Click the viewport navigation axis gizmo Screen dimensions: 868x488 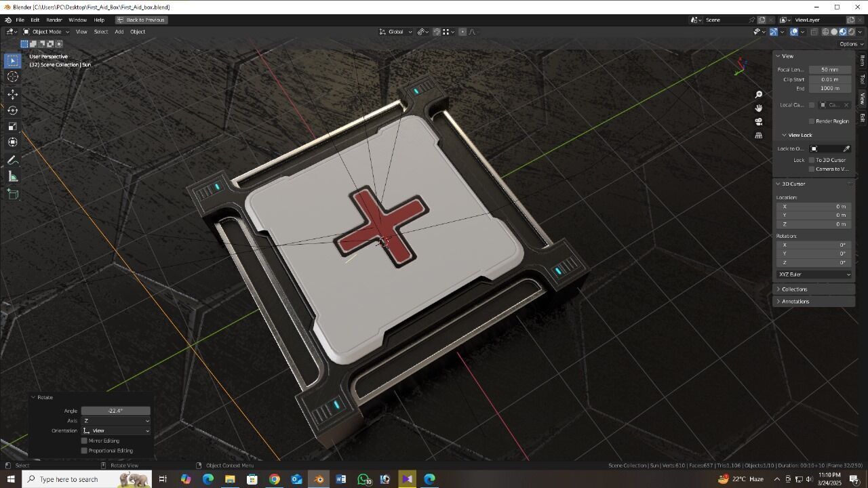(741, 65)
